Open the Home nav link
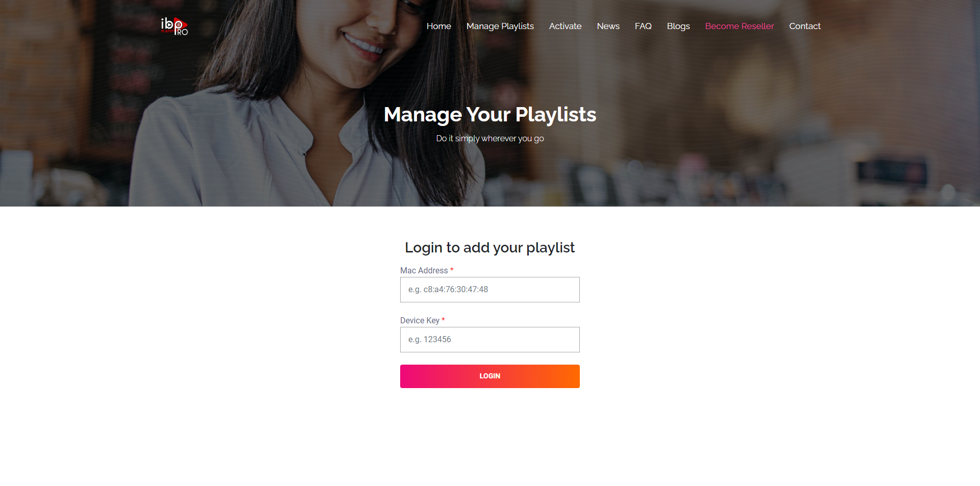The image size is (980, 486). (x=439, y=26)
